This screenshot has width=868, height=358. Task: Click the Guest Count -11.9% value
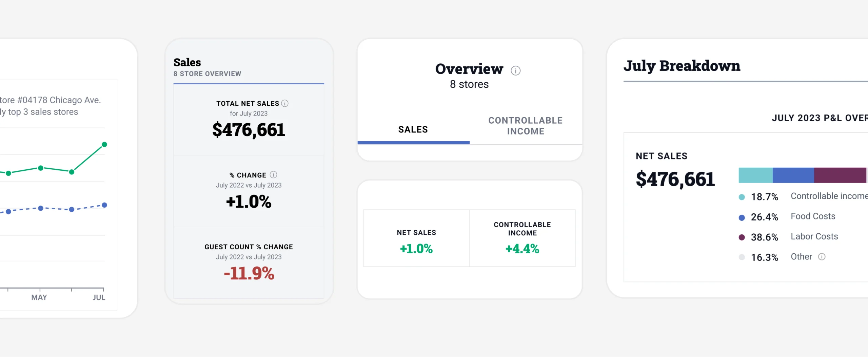[x=249, y=273]
